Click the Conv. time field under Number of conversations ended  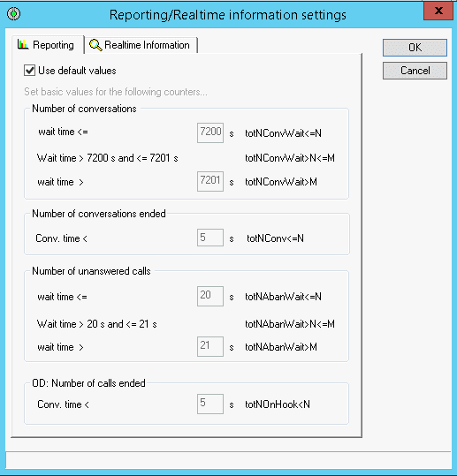pos(210,238)
